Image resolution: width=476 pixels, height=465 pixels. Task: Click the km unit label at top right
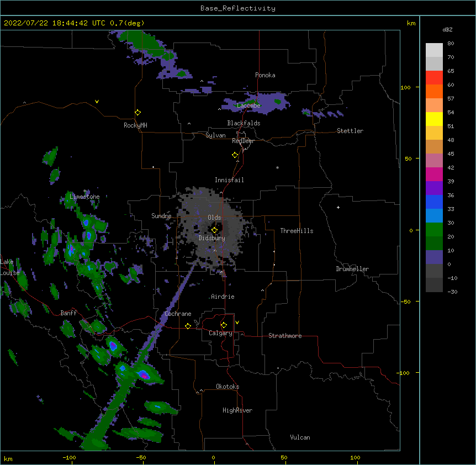[411, 23]
